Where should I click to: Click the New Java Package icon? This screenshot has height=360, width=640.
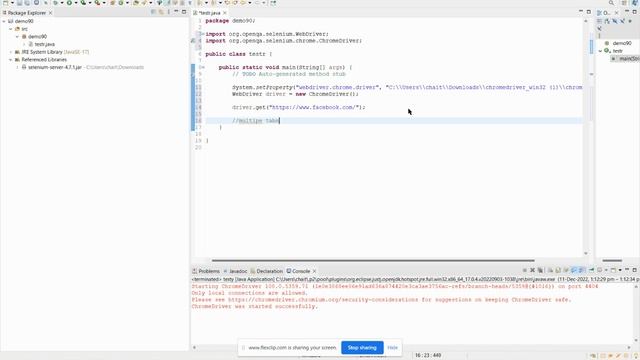113,3
